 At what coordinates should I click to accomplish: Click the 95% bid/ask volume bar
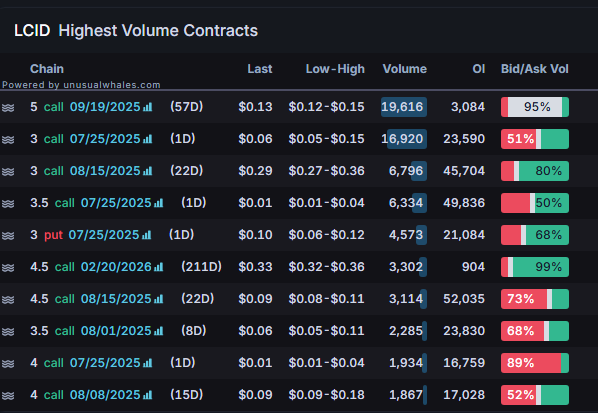[x=535, y=107]
